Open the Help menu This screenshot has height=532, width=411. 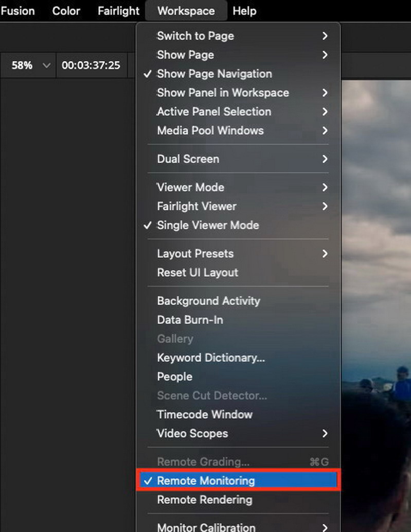click(244, 11)
